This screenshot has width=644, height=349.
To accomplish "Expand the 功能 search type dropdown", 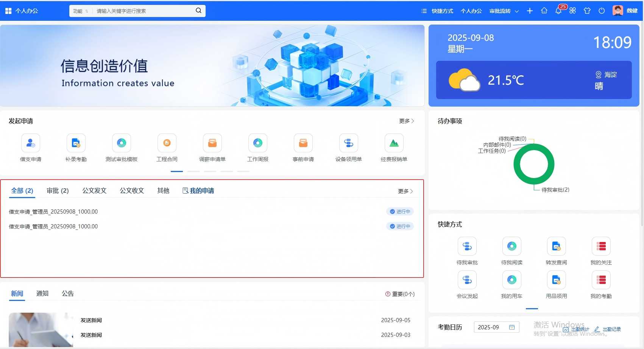I will 81,11.
